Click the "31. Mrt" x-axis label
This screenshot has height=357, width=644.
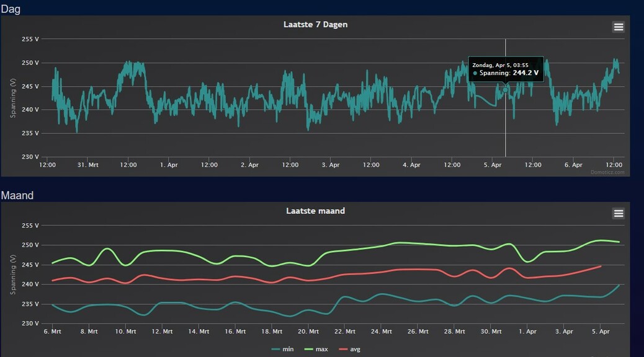[x=88, y=165]
